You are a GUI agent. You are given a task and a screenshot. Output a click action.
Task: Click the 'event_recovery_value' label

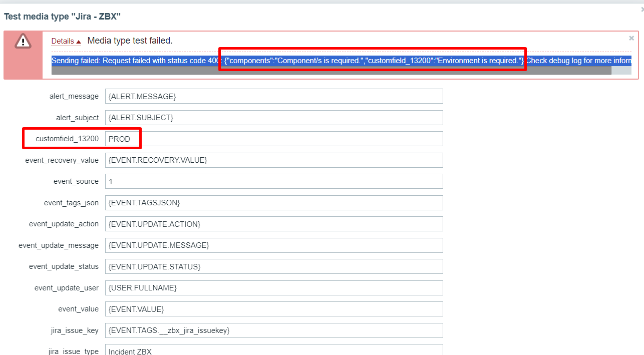(x=62, y=160)
